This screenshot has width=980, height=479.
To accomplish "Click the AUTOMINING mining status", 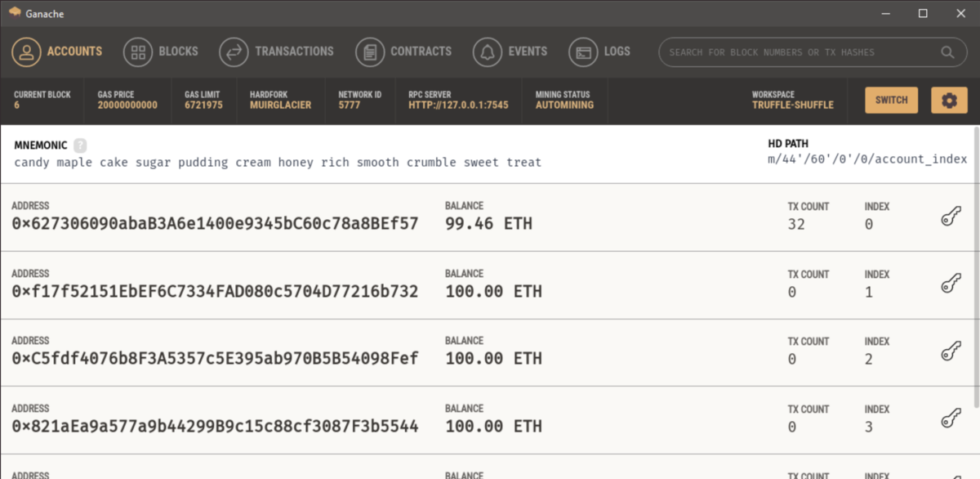I will [564, 105].
